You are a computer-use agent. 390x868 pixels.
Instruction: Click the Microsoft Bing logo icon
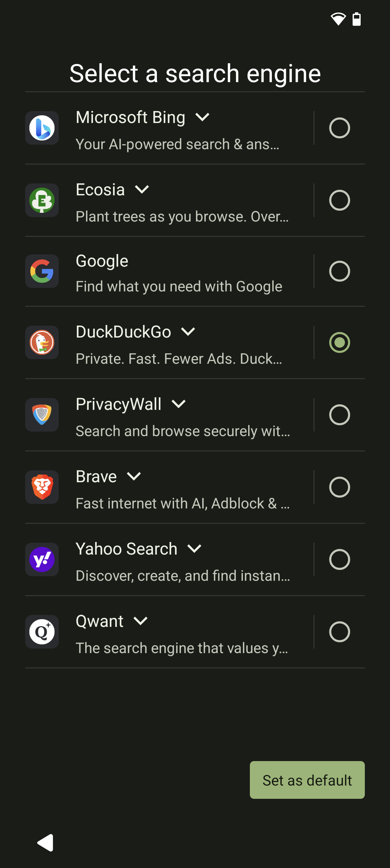pyautogui.click(x=42, y=128)
